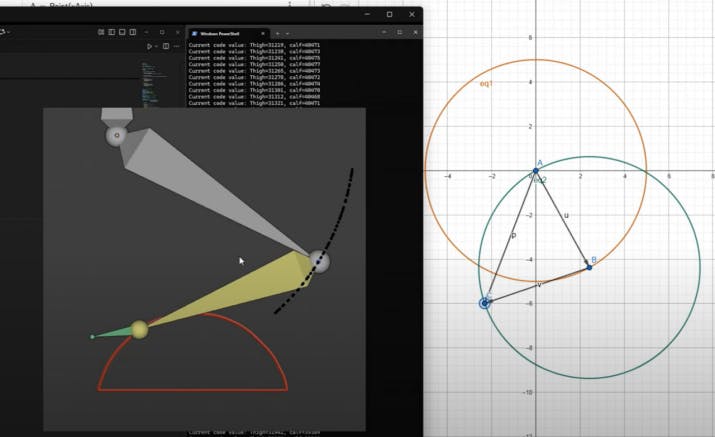Screen dimensions: 715x437
Task: Open the run button dropdown arrow
Action: click(156, 46)
